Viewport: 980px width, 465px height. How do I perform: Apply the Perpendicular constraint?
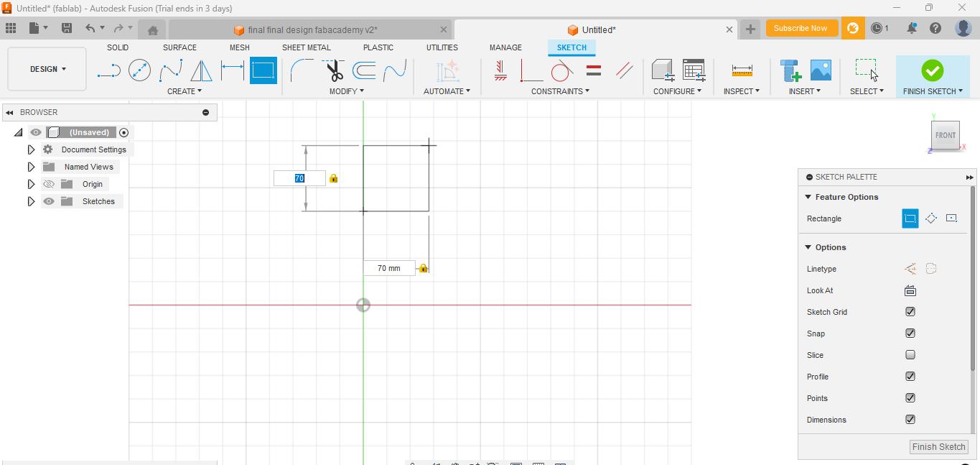coord(531,70)
